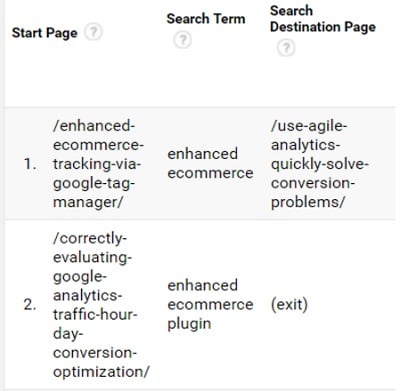Click the 'Destination Page' header text line

(323, 27)
